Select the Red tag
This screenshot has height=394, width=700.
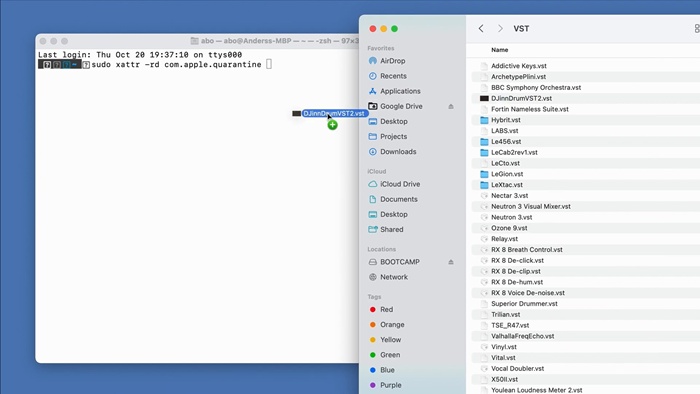point(386,309)
